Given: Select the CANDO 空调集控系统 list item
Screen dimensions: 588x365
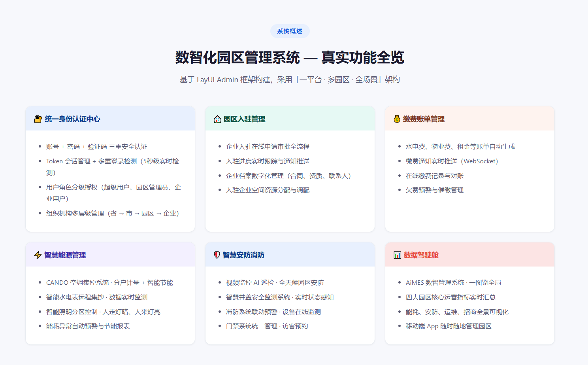Looking at the screenshot, I should point(109,283).
